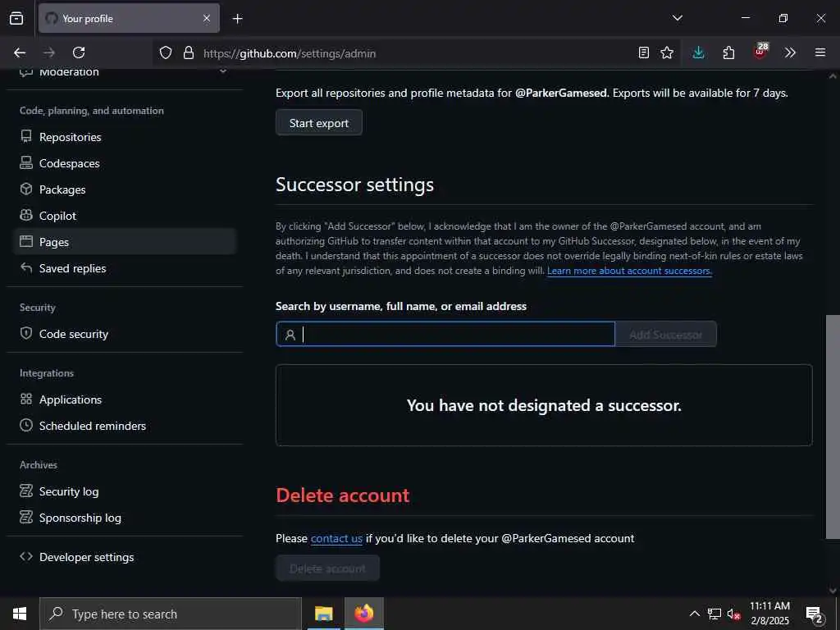840x630 pixels.
Task: Bookmark this page with the star icon
Action: pyautogui.click(x=667, y=52)
